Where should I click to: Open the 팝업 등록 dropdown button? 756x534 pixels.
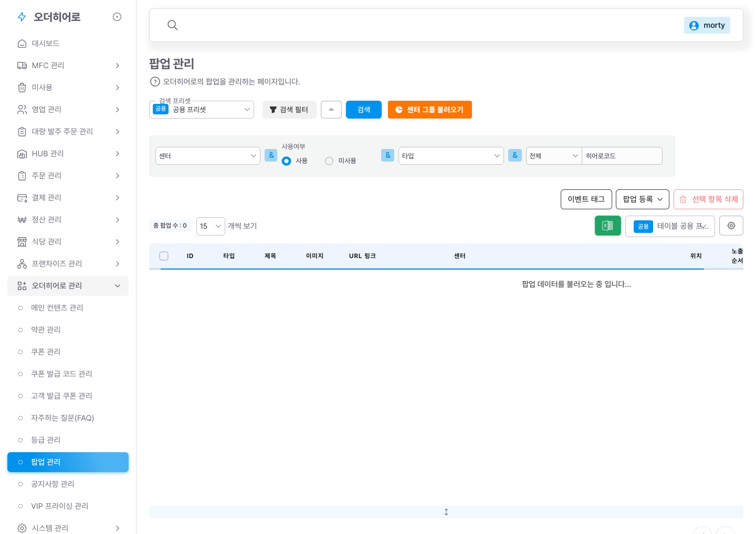pos(643,199)
